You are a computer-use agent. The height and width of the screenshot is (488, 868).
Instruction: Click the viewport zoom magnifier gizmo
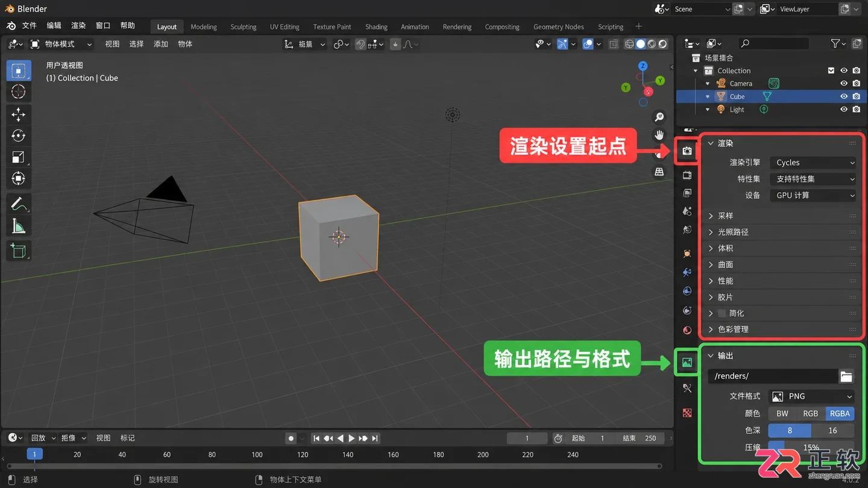pos(659,117)
